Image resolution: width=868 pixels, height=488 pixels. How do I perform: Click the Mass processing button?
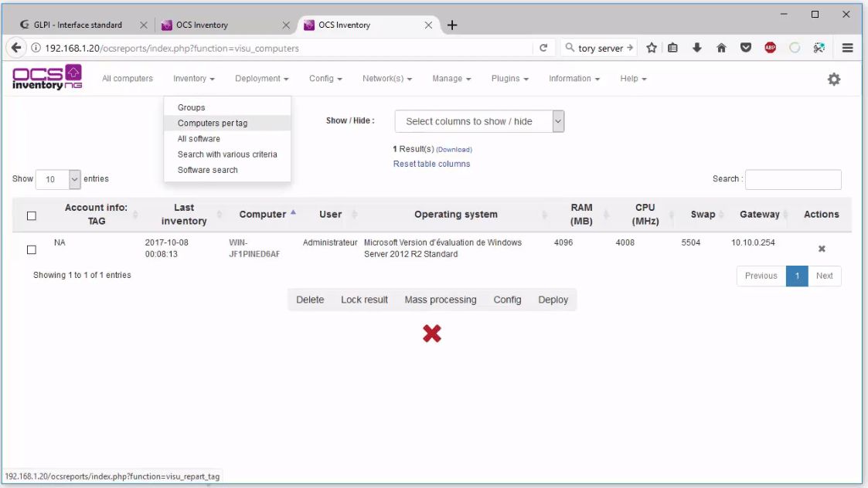tap(440, 300)
